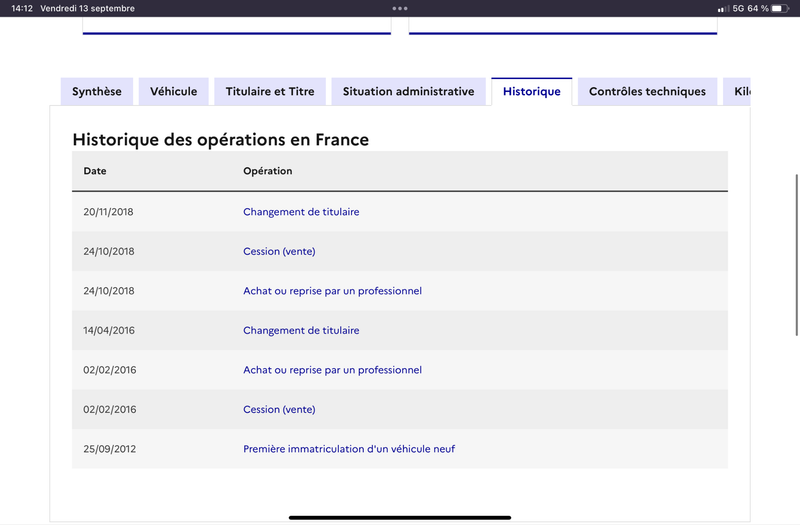Open the Véhicule tab
Viewport: 800px width, 525px height.
(x=173, y=92)
